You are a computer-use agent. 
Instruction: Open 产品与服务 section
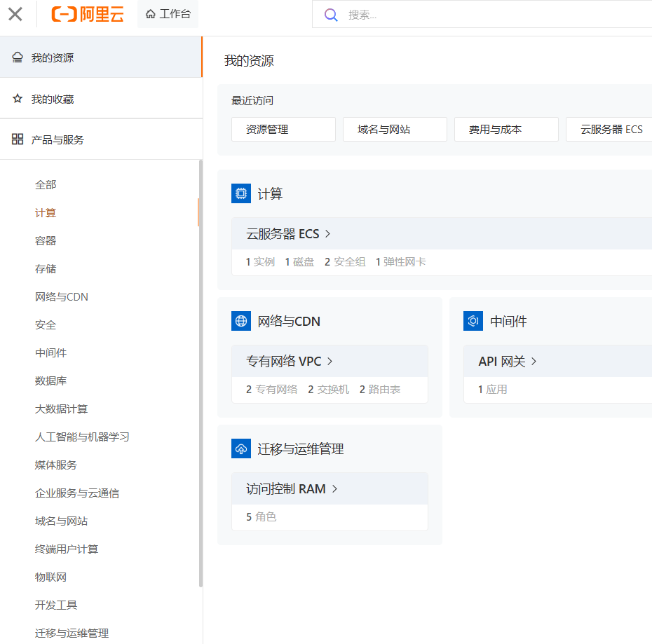click(x=101, y=139)
